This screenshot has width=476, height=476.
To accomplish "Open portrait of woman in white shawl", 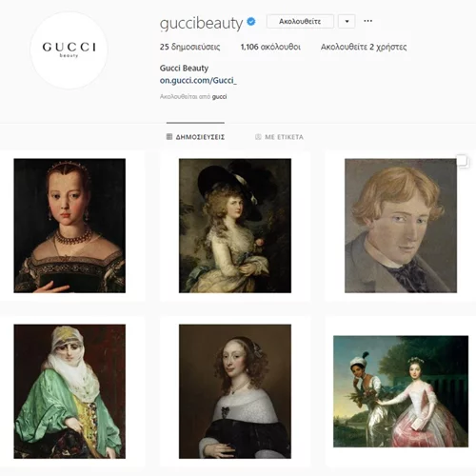I will (235, 391).
